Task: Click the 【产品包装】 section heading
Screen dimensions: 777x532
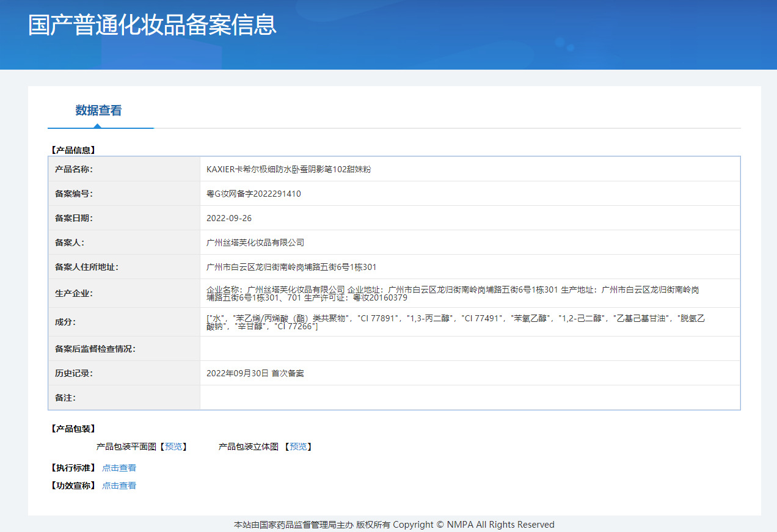Action: click(73, 429)
